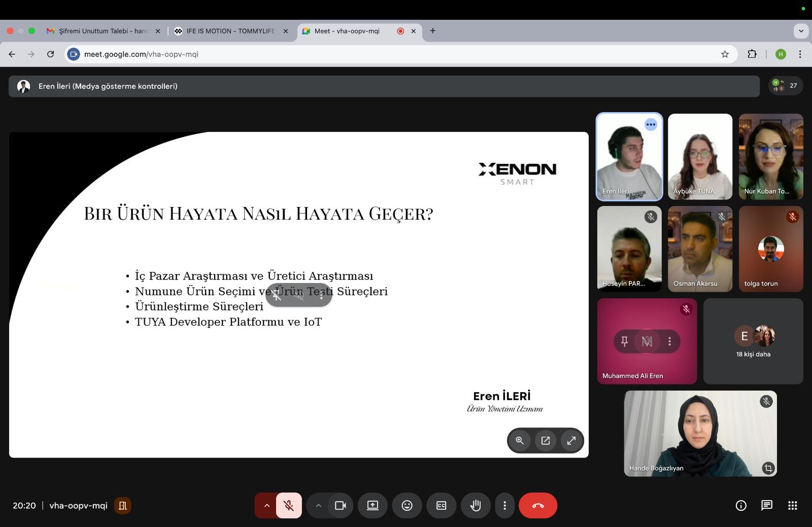Toggle the camera on or off

point(341,506)
